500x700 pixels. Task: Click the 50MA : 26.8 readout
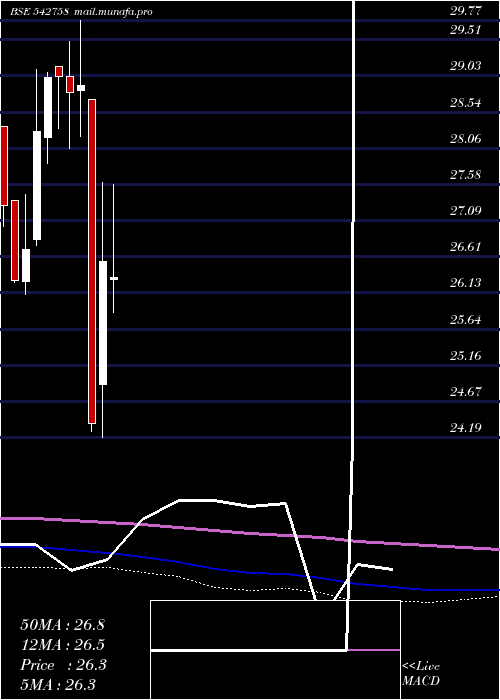coord(62,625)
